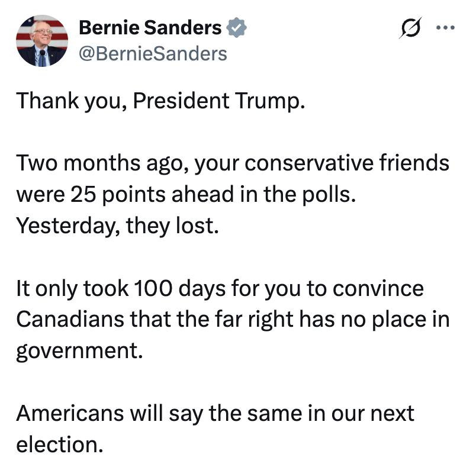Click the Grok explain-post icon
This screenshot has width=476, height=470.
click(x=411, y=28)
